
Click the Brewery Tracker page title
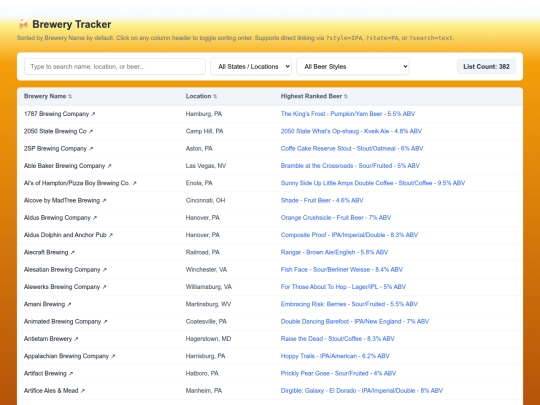click(72, 24)
